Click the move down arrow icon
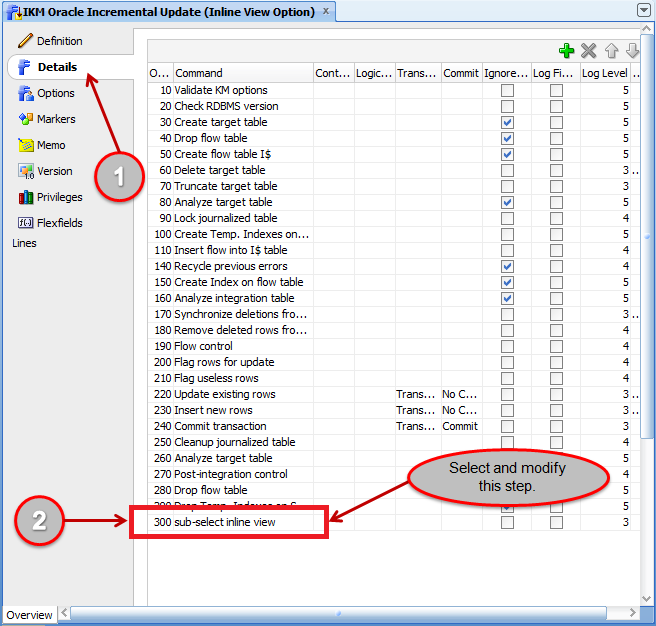Screen dimensions: 656x626 632,51
